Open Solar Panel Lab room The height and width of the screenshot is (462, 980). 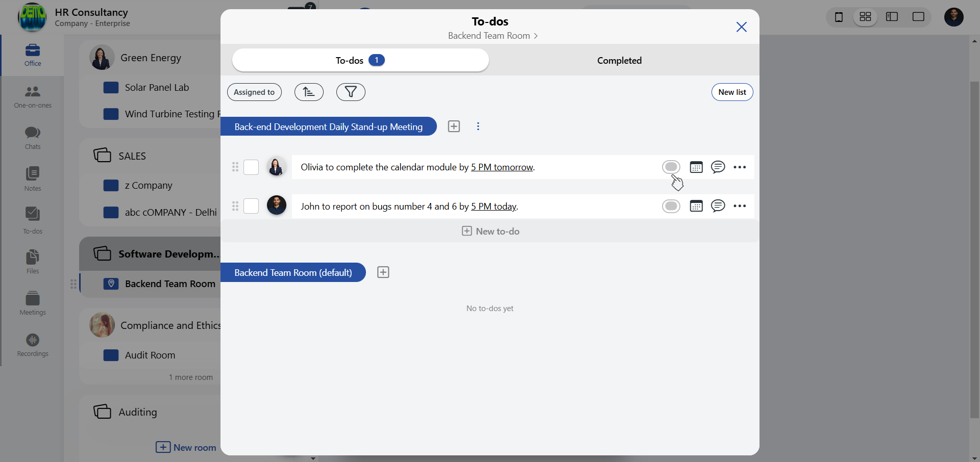click(157, 88)
